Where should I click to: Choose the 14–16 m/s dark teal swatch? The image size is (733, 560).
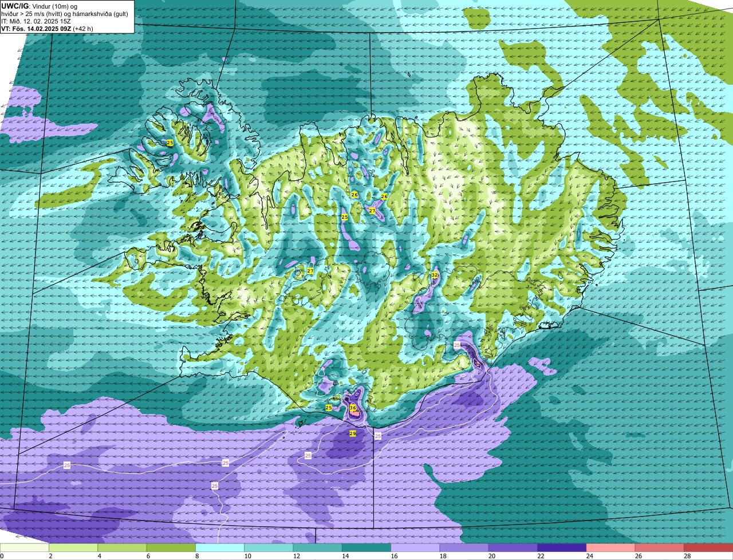click(366, 548)
